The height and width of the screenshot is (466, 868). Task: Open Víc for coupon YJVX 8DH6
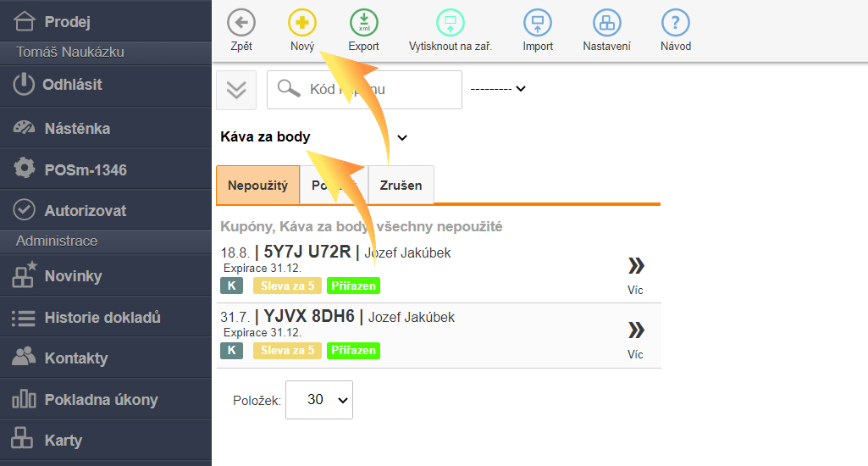pos(635,338)
